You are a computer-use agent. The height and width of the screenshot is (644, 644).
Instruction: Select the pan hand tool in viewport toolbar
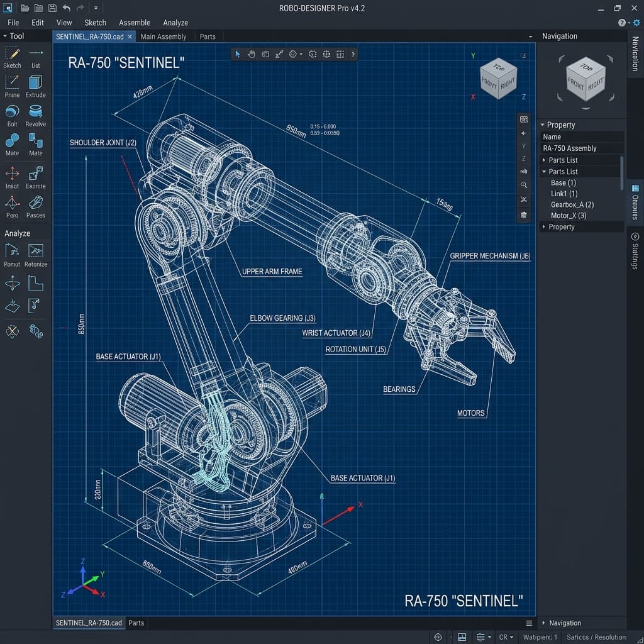(x=252, y=54)
